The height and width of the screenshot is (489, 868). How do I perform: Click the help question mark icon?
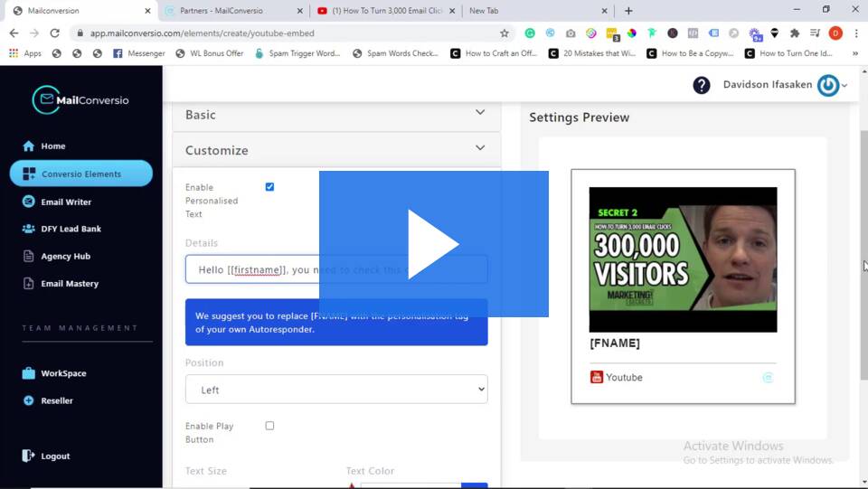click(701, 85)
